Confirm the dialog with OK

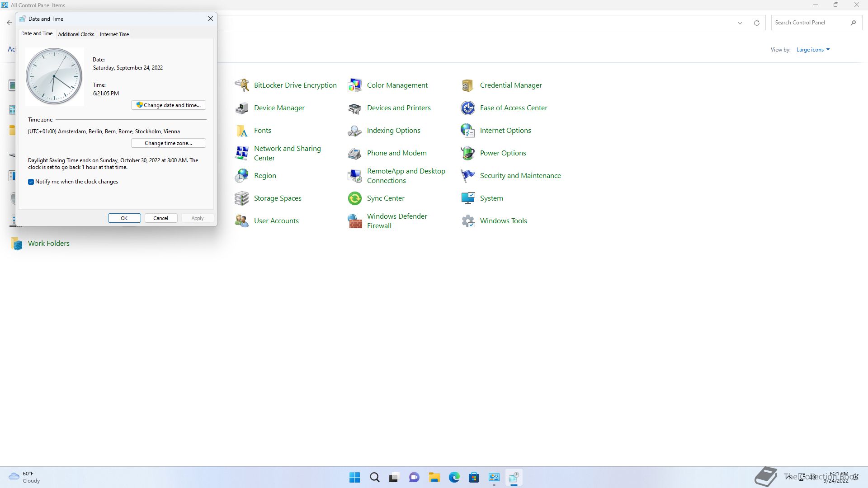point(124,218)
